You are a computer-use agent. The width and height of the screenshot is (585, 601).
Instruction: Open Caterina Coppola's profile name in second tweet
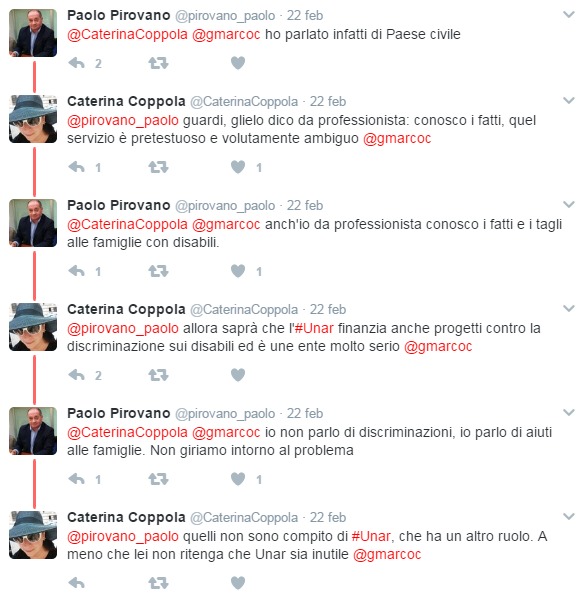pyautogui.click(x=126, y=102)
